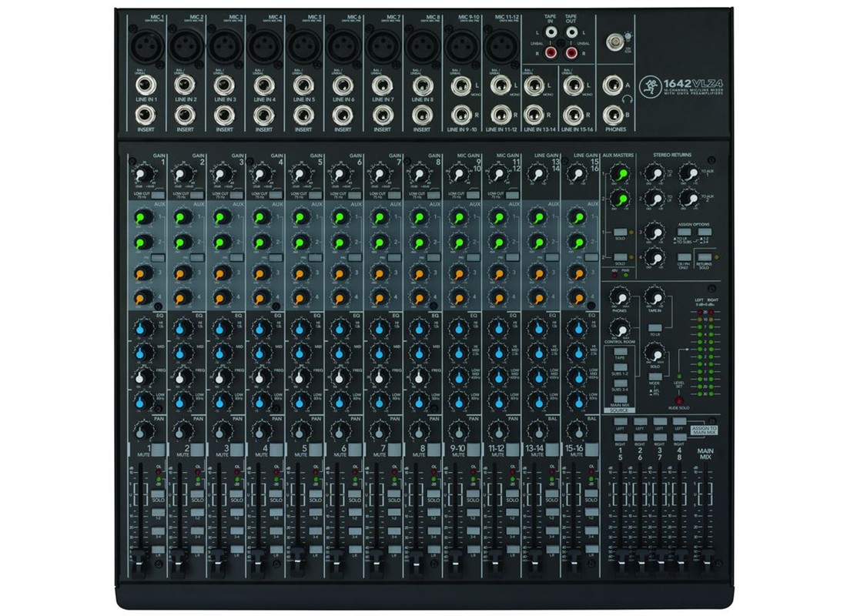Turn the channel 1 GAIN knob

[x=145, y=173]
